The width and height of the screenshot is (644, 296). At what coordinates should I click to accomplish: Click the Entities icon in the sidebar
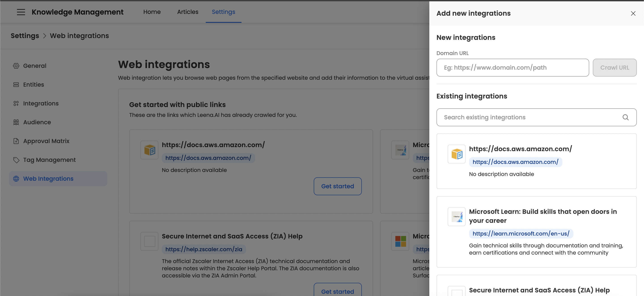pyautogui.click(x=16, y=85)
